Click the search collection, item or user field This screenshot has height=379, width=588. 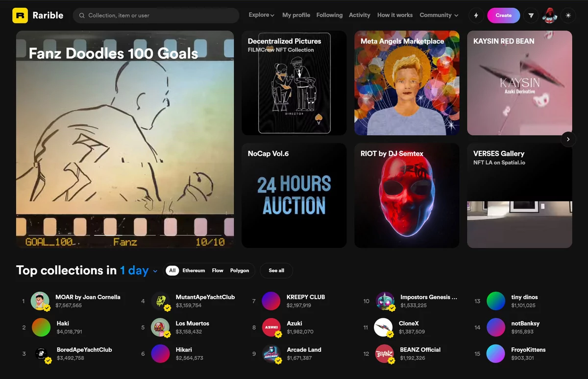coord(156,16)
